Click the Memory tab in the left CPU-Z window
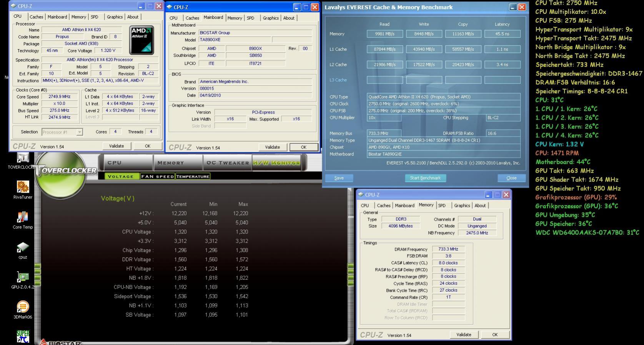 coord(79,17)
